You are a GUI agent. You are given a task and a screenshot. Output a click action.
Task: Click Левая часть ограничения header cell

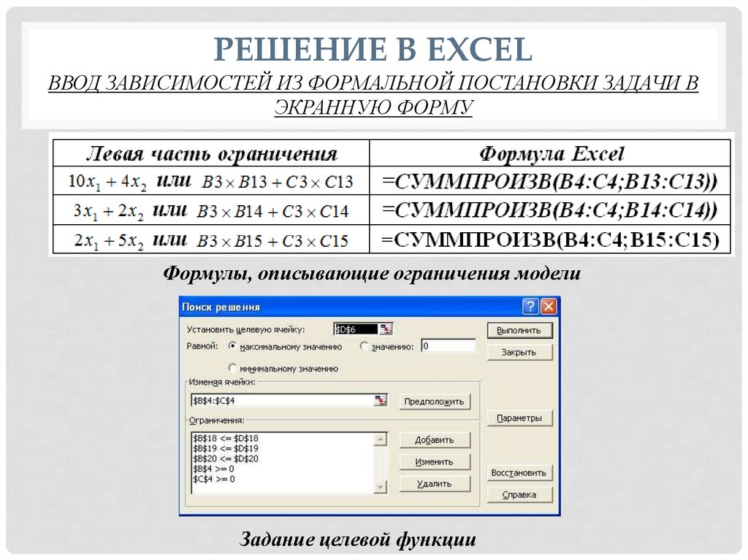(x=211, y=153)
